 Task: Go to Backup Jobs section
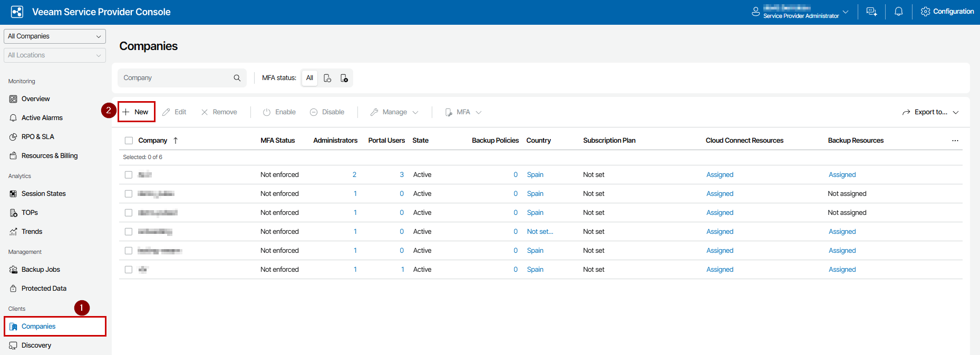coord(41,270)
